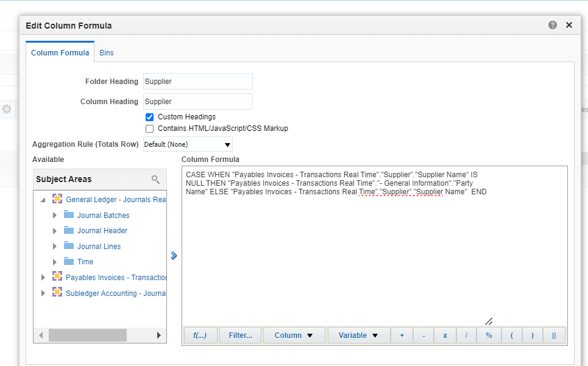Click inside the Folder Heading input field
This screenshot has height=366, width=588.
[x=197, y=81]
